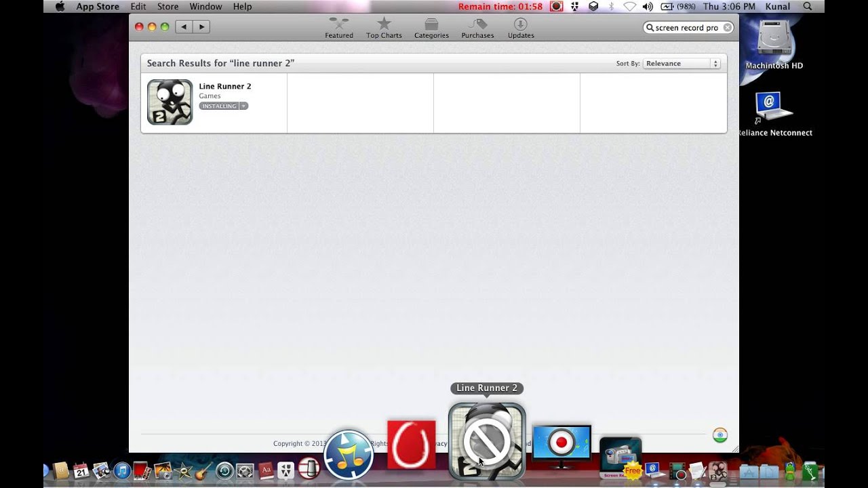This screenshot has width=868, height=488.
Task: Click the layered box menu bar icon
Action: (x=593, y=6)
